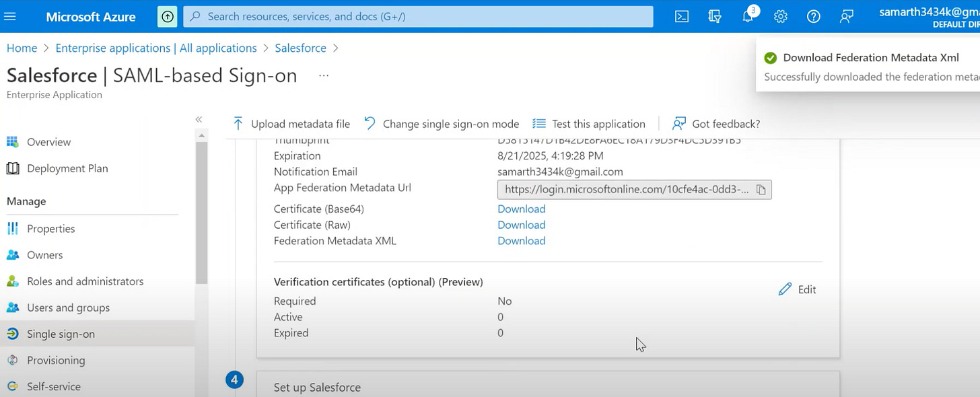Open Cloud Shell from top bar

(x=682, y=17)
